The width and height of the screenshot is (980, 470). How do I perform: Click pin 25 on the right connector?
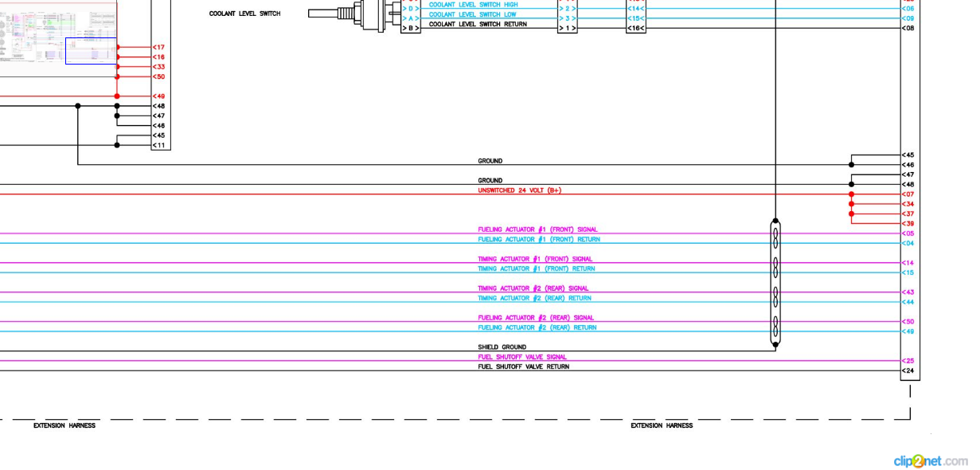point(908,361)
